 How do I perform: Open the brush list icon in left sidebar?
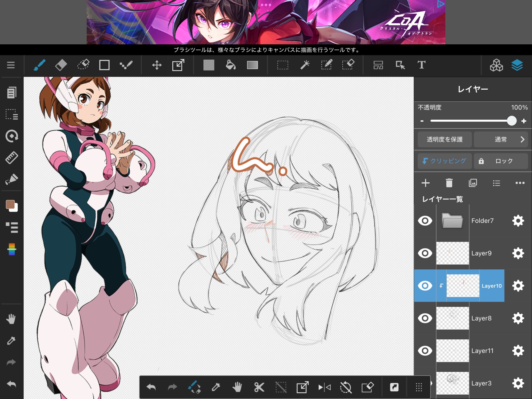coord(11,227)
